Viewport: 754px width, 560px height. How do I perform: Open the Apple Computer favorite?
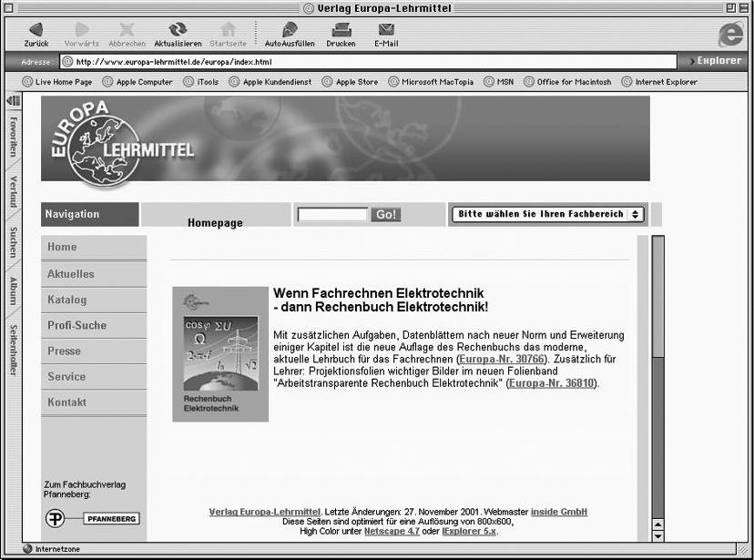tap(138, 82)
